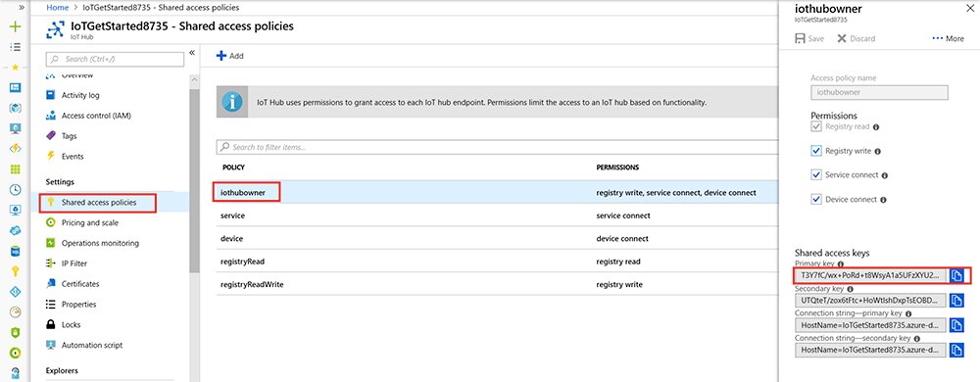Copy the Primary key to clipboard
The image size is (980, 382).
tap(956, 275)
